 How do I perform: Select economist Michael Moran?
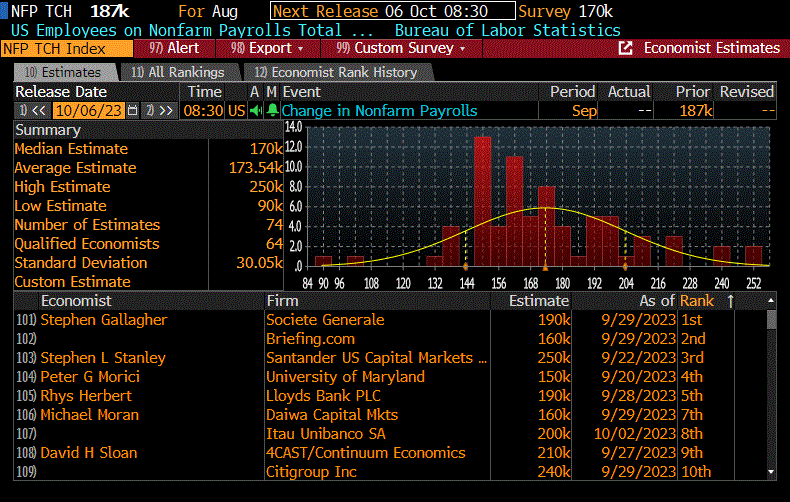(x=90, y=415)
